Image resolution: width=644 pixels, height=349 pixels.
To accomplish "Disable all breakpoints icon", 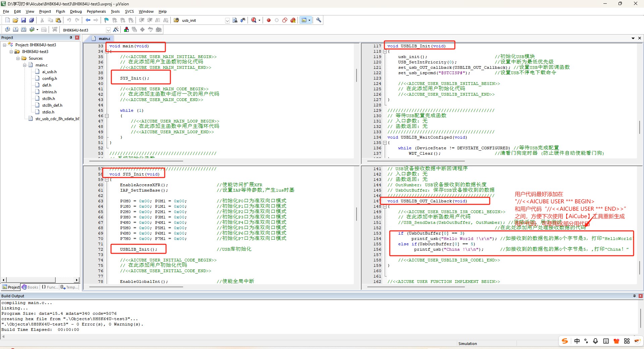I will 285,20.
